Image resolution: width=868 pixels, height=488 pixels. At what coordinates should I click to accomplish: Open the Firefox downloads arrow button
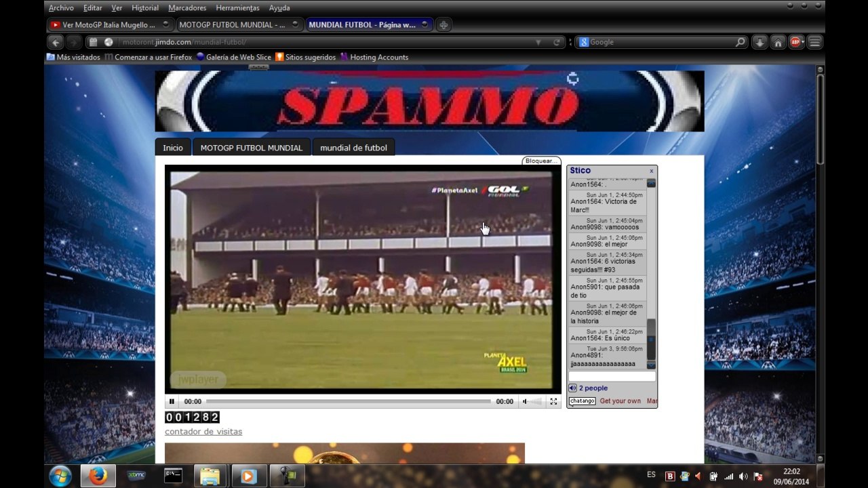pyautogui.click(x=760, y=42)
